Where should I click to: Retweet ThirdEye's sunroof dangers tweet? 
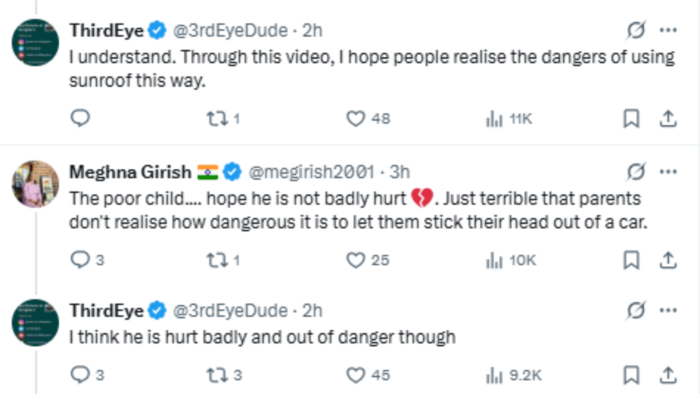[x=223, y=119]
